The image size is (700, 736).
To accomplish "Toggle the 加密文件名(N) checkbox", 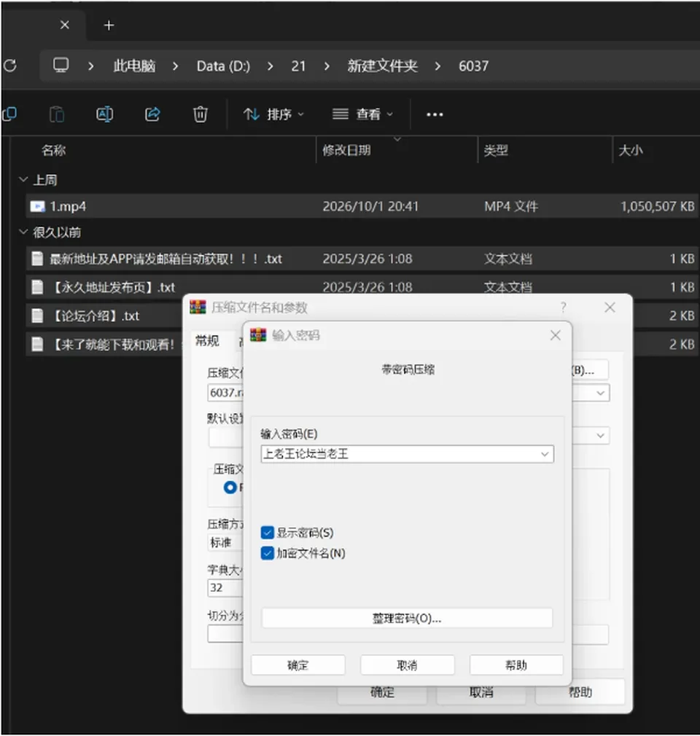I will tap(268, 553).
